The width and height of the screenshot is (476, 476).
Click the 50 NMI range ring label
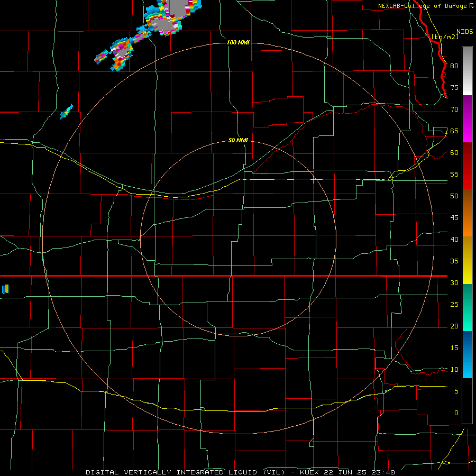[x=238, y=140]
